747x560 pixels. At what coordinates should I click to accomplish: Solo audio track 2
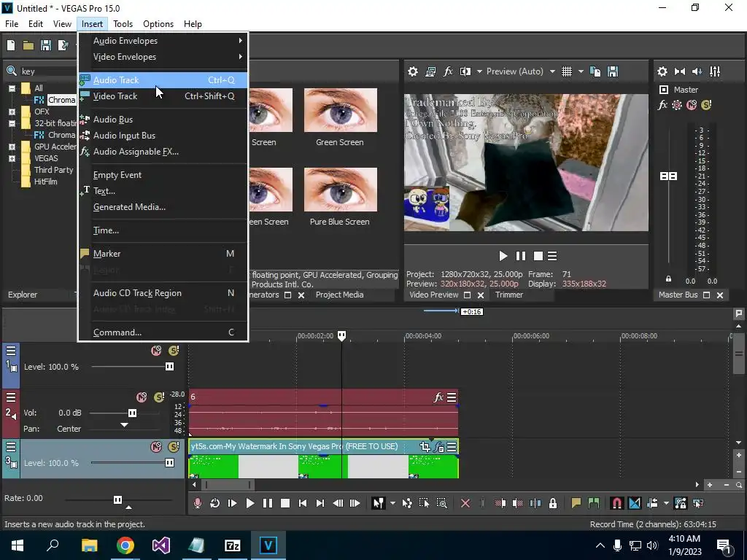159,397
